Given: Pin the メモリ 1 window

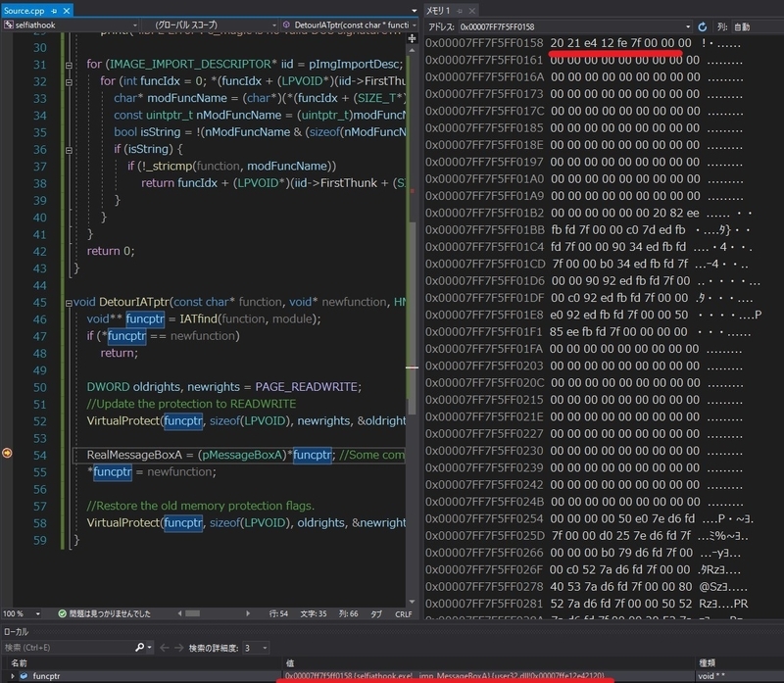Looking at the screenshot, I should coord(460,11).
